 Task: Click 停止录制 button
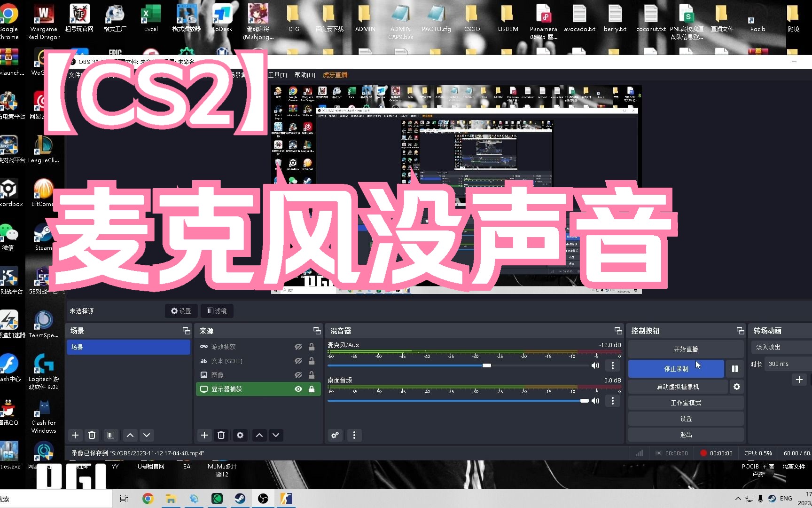click(676, 369)
